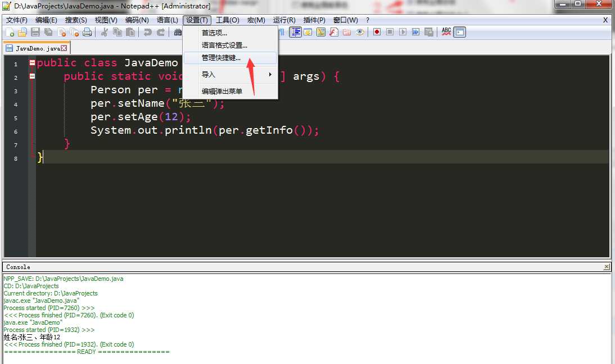
Task: Choose 首选项... from the settings menu
Action: (x=230, y=33)
